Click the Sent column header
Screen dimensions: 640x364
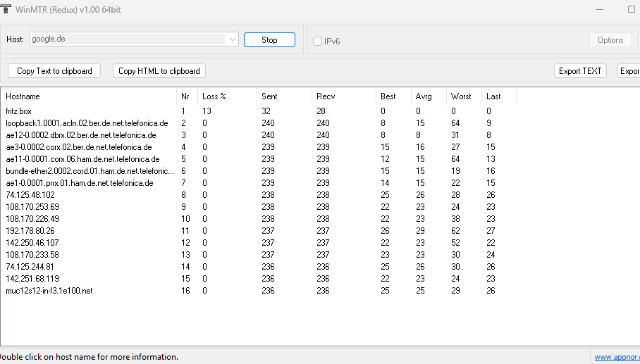coord(285,96)
